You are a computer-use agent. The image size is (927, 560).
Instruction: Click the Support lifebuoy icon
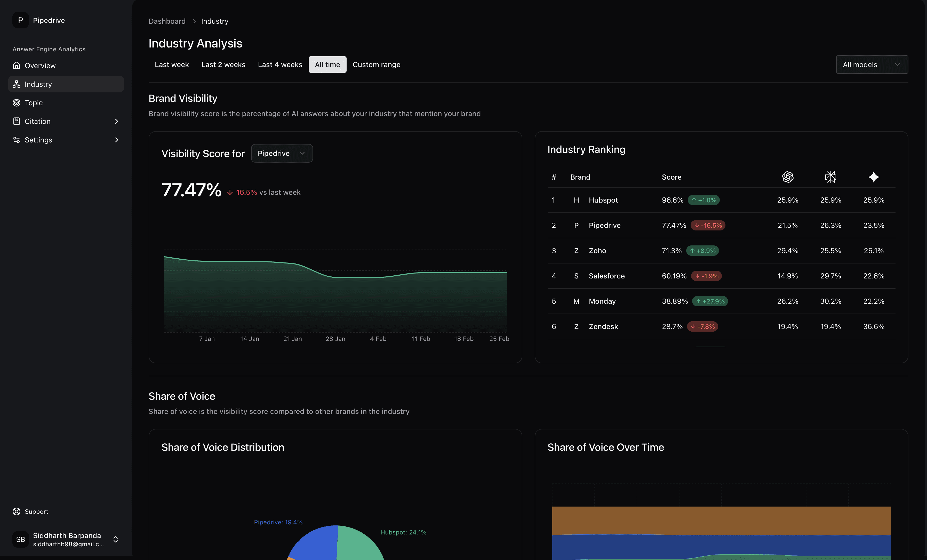(x=17, y=511)
